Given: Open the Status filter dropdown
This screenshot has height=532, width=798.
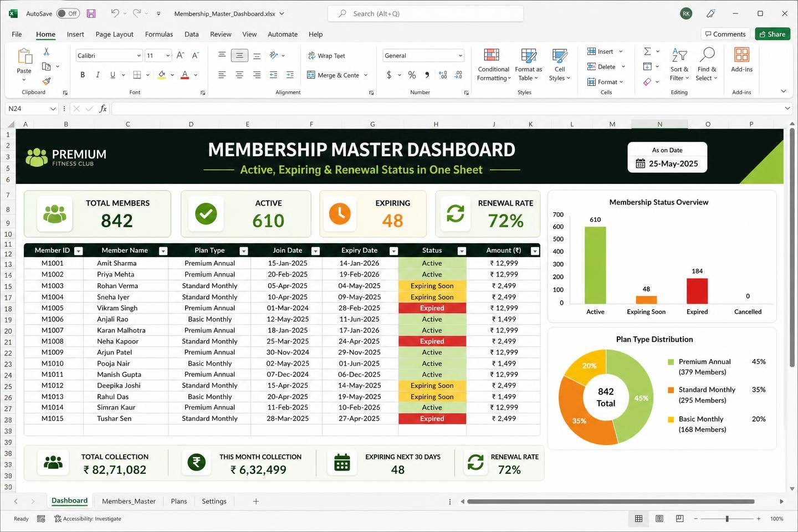Looking at the screenshot, I should click(x=462, y=251).
